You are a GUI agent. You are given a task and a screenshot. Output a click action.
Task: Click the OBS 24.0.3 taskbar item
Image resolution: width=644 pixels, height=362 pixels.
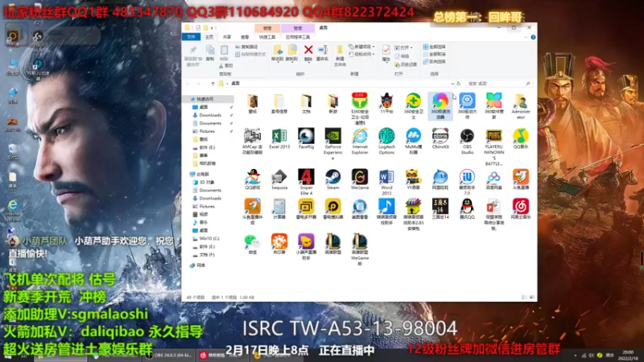point(169,356)
